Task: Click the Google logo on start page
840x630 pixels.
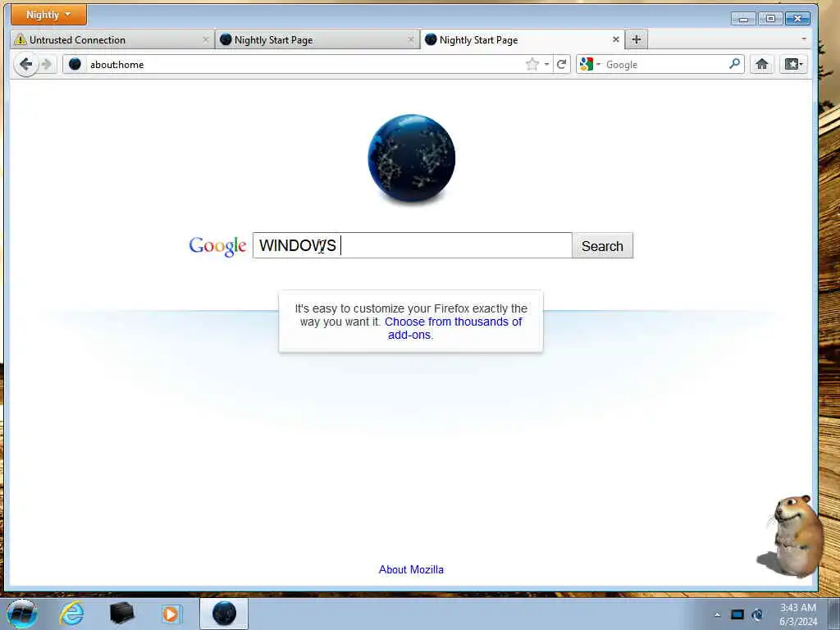Action: click(217, 246)
